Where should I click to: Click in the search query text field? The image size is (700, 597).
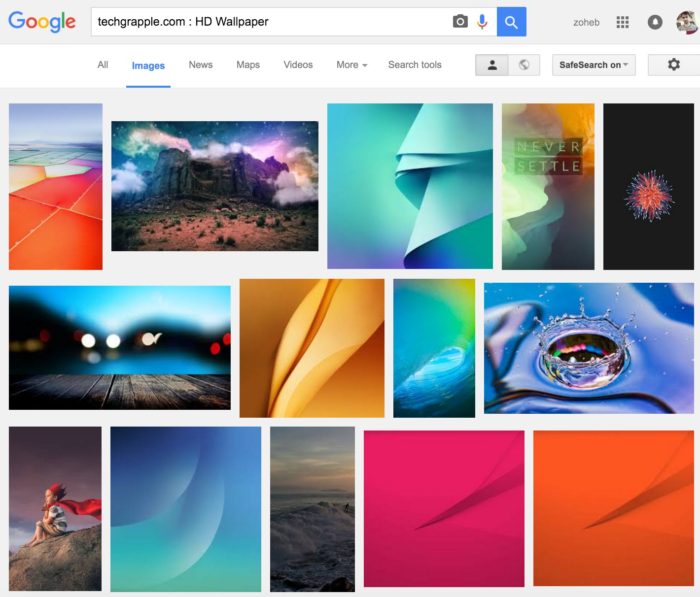(270, 22)
